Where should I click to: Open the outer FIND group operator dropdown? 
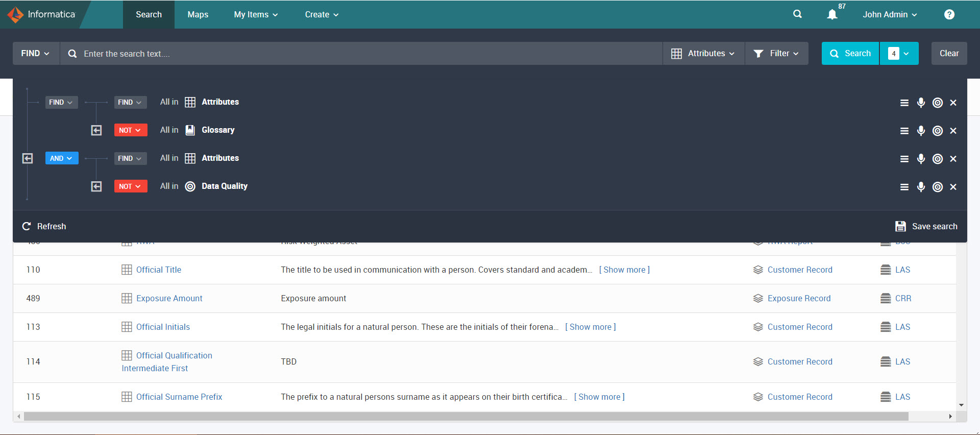pyautogui.click(x=61, y=102)
